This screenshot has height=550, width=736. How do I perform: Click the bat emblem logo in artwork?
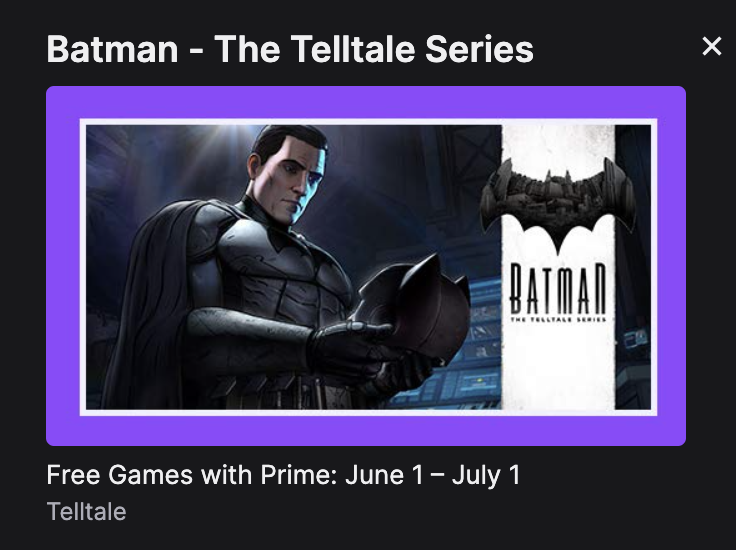(557, 205)
